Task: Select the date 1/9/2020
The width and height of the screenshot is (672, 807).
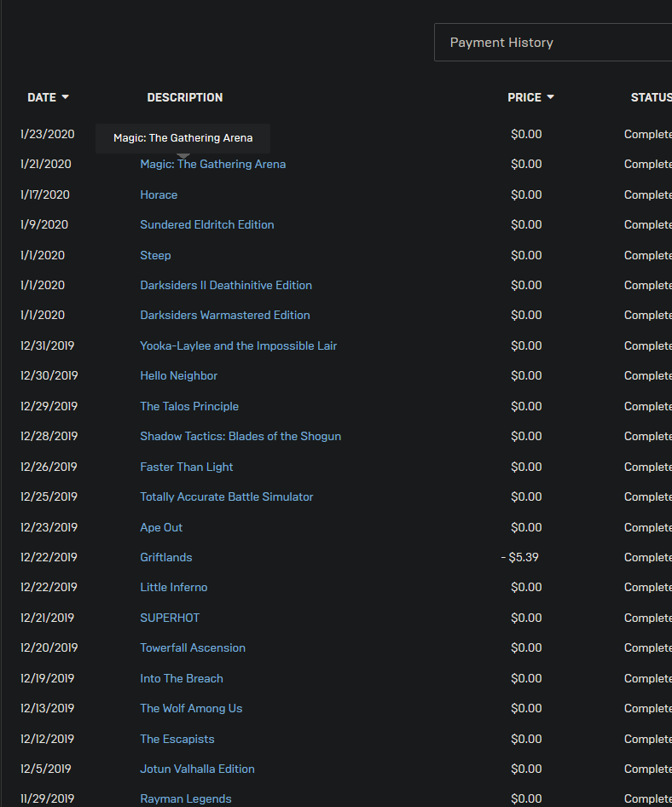Action: pos(44,225)
